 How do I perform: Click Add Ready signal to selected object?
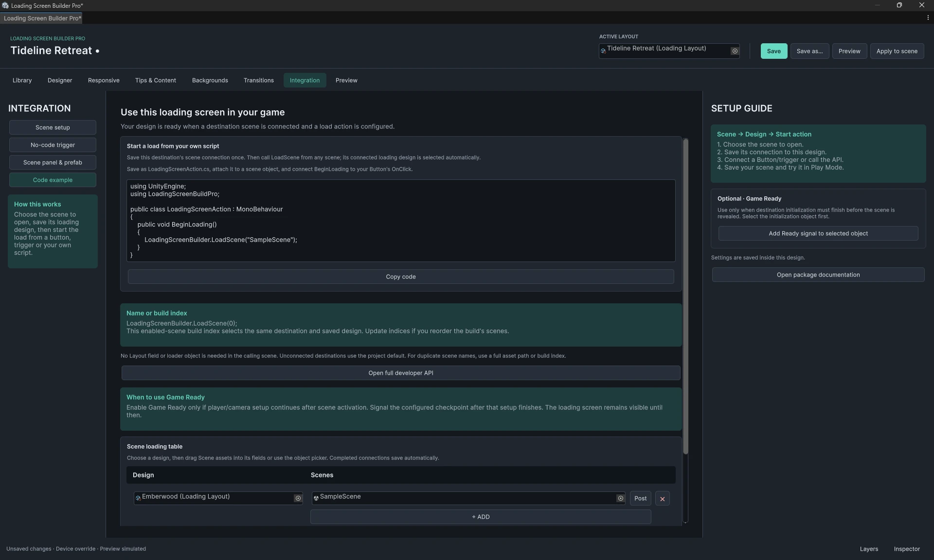818,233
